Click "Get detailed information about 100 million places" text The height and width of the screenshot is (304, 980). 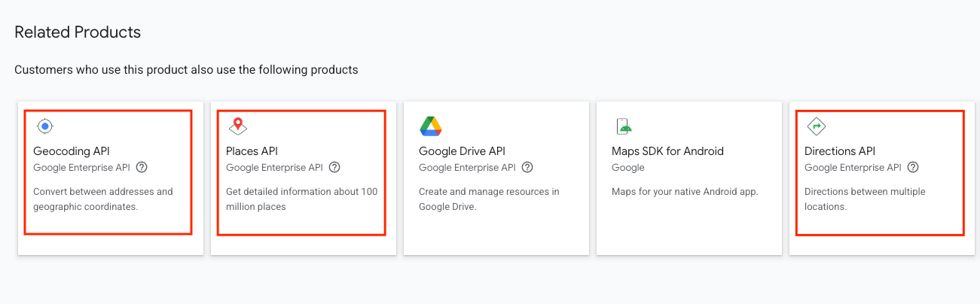pos(301,199)
